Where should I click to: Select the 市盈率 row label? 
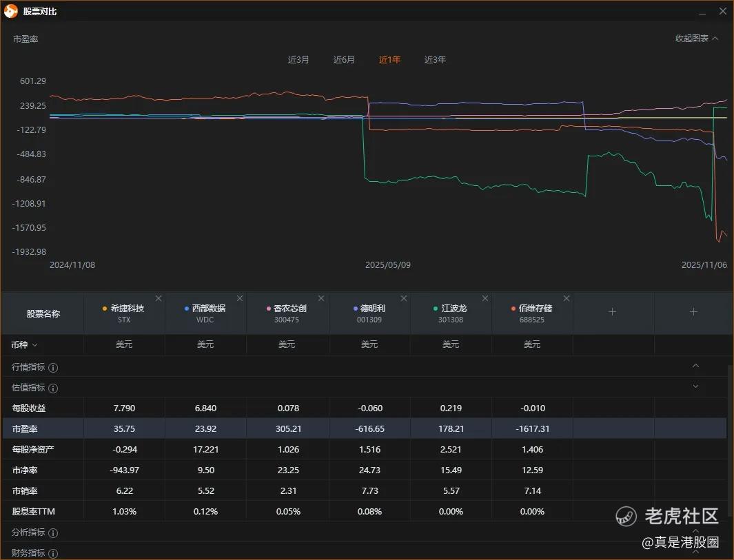[x=25, y=429]
